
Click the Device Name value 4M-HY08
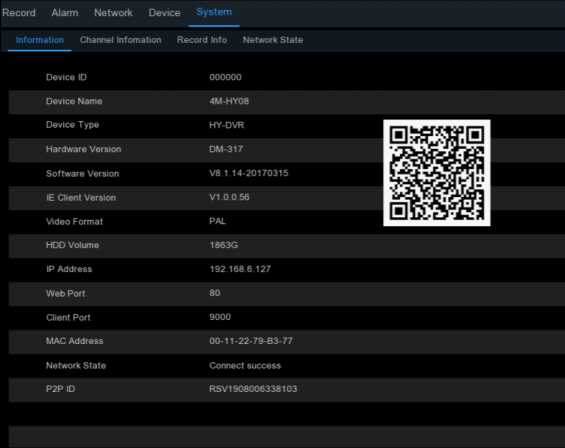click(229, 101)
